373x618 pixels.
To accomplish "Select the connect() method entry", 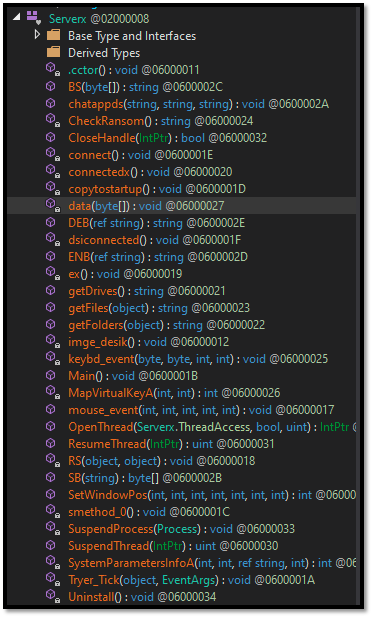I will point(141,155).
